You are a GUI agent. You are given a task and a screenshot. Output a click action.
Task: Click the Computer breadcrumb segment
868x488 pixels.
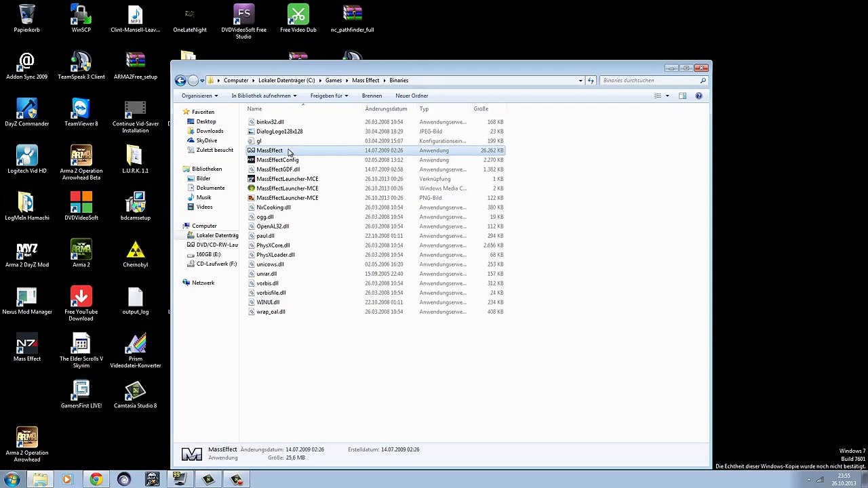236,81
